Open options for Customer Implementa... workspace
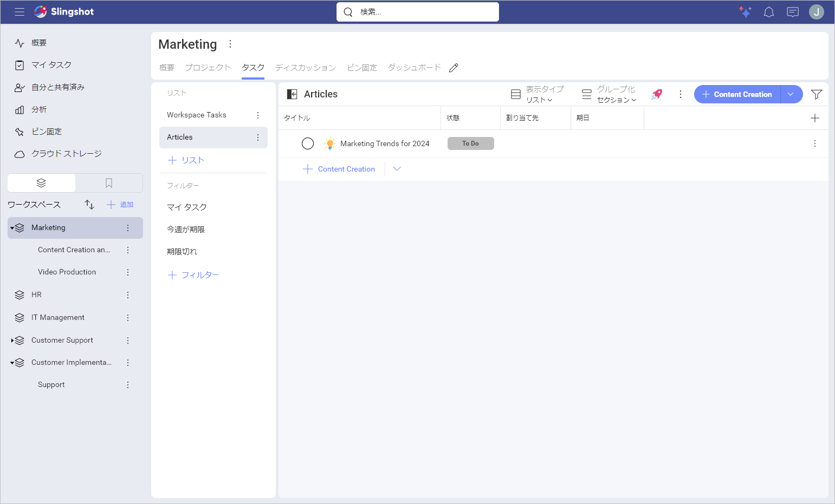The width and height of the screenshot is (835, 504). [128, 363]
